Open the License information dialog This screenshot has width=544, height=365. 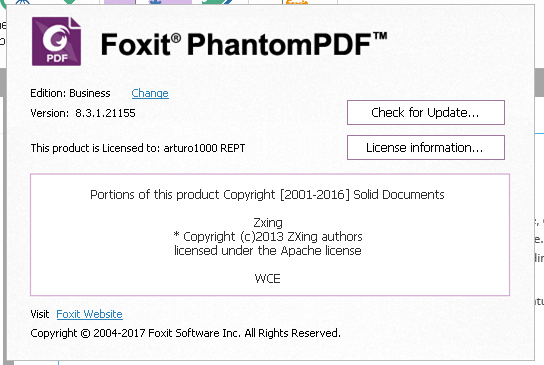coord(426,147)
